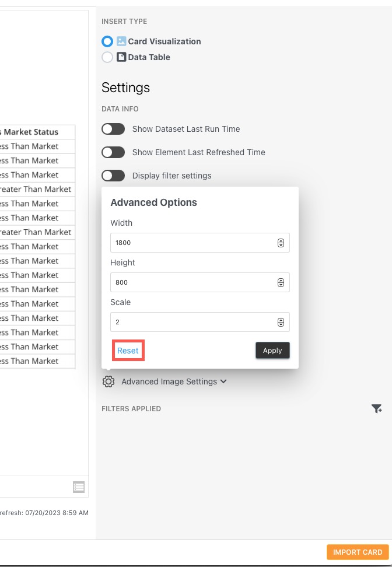Select the Card Visualization radio button
This screenshot has height=567, width=392.
(x=107, y=41)
